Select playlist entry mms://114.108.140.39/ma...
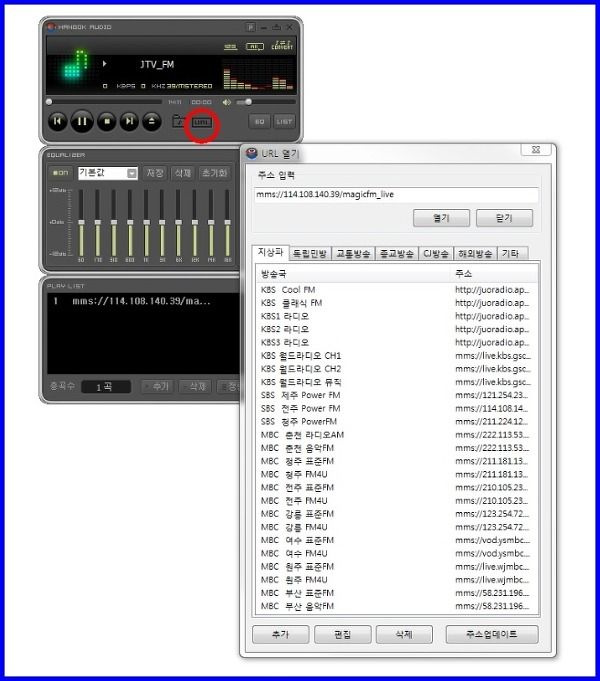Image resolution: width=600 pixels, height=681 pixels. (x=143, y=301)
